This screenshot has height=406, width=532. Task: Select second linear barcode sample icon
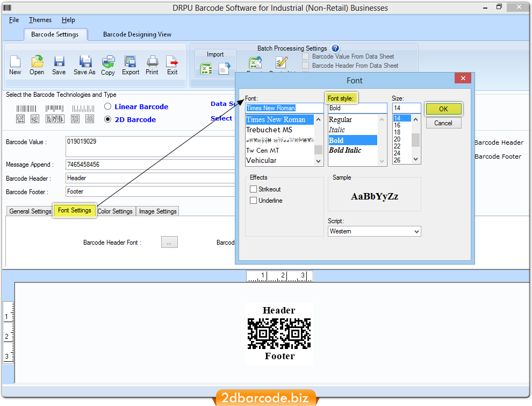55,109
